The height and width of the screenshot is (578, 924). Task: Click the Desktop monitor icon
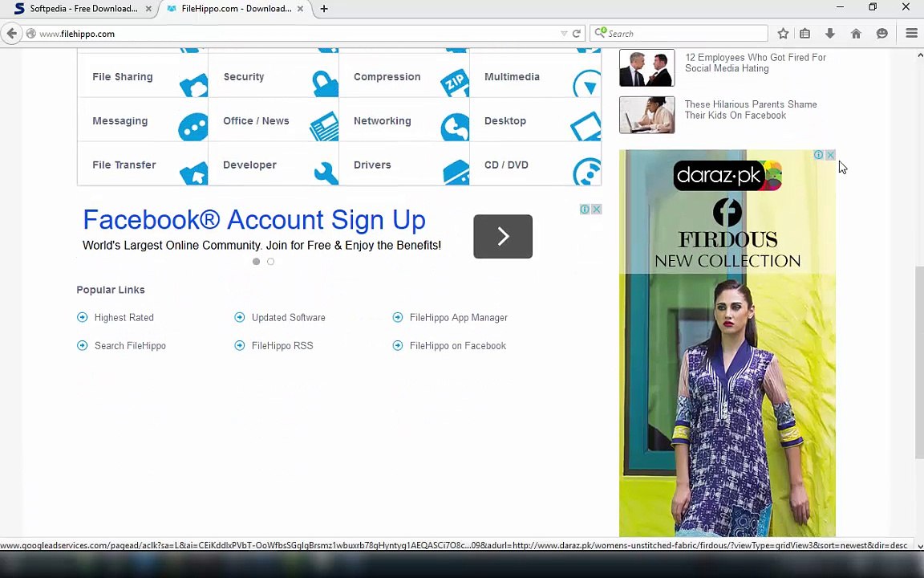pyautogui.click(x=586, y=127)
